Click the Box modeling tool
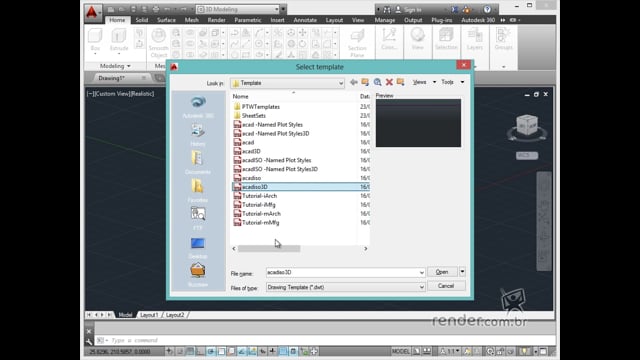Image resolution: width=640 pixels, height=360 pixels. point(95,40)
